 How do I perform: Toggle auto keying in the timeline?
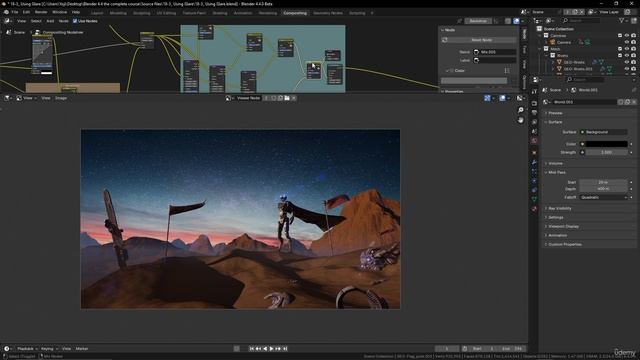237,349
